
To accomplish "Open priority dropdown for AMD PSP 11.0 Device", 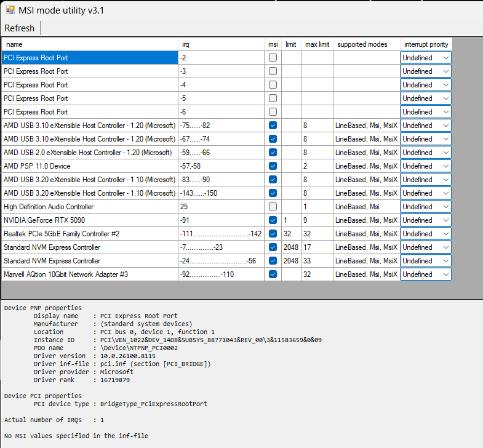I will coord(426,166).
